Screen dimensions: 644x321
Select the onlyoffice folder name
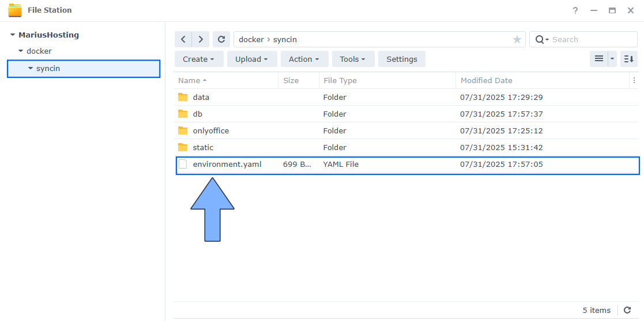click(x=210, y=131)
